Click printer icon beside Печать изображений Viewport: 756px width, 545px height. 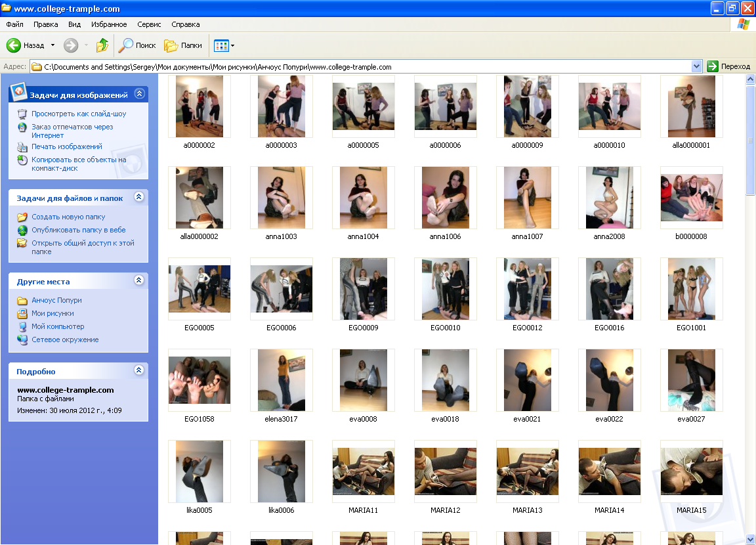[x=22, y=146]
